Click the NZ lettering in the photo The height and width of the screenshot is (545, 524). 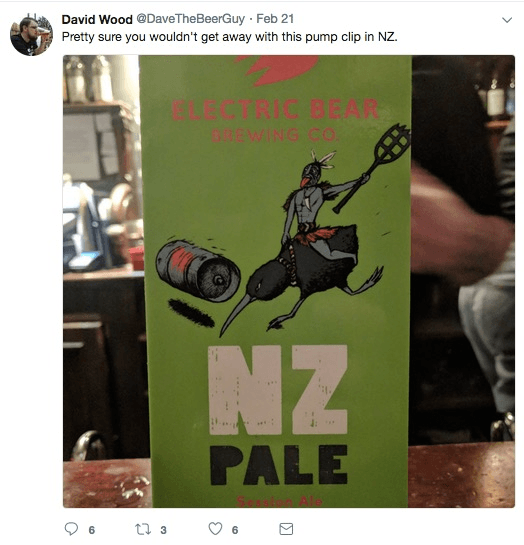[x=278, y=390]
